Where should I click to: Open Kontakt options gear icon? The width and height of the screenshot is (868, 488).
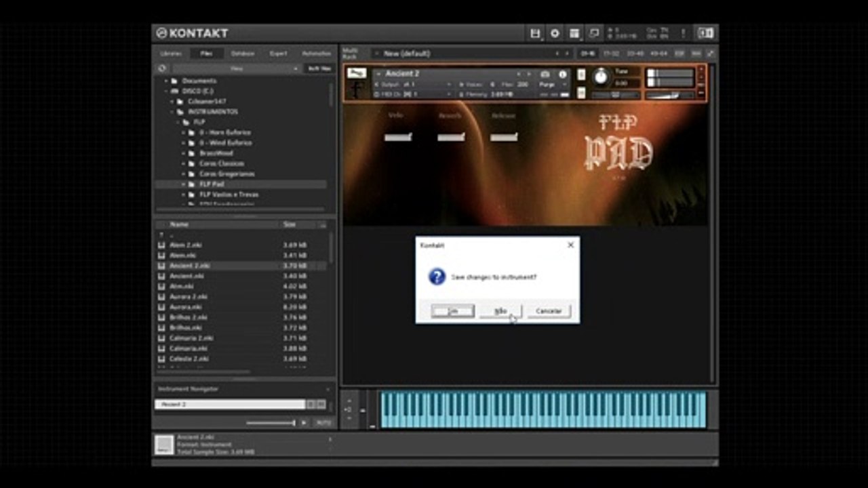point(555,33)
